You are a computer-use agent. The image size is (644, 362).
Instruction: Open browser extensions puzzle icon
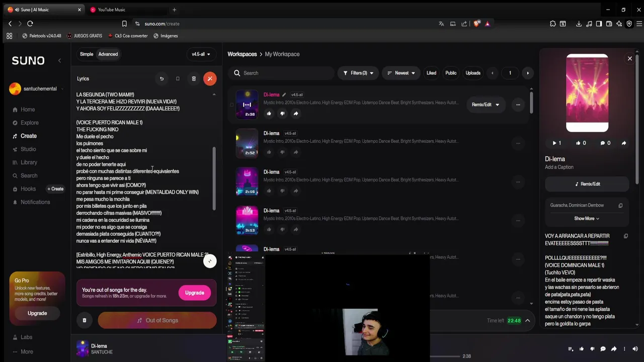553,24
